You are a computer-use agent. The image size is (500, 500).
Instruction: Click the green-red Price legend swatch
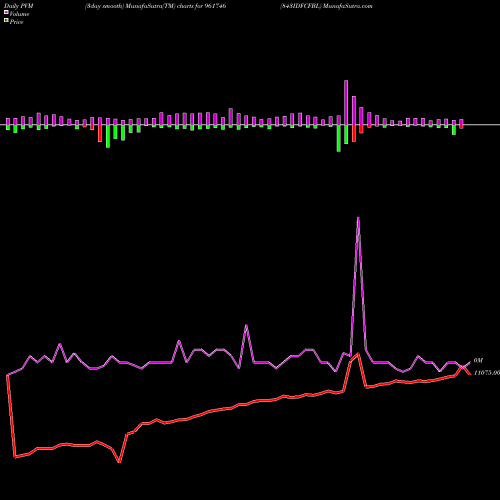6,21
